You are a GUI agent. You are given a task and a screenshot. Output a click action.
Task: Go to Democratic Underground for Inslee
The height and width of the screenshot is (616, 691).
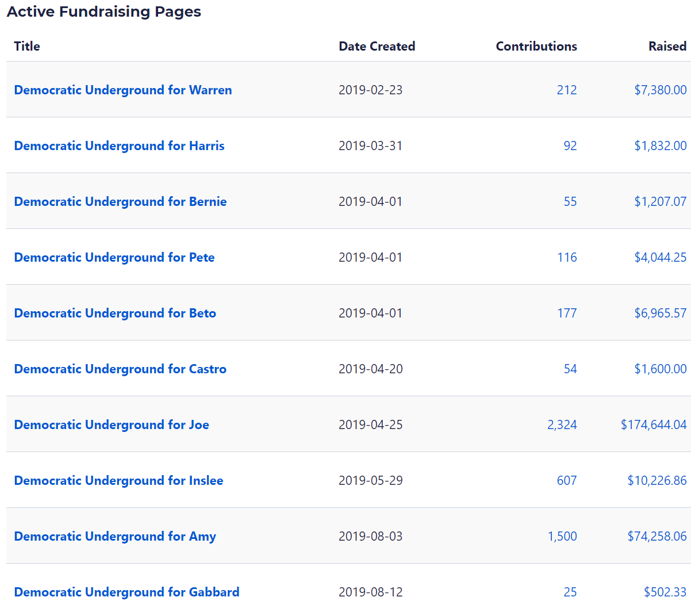(x=118, y=480)
